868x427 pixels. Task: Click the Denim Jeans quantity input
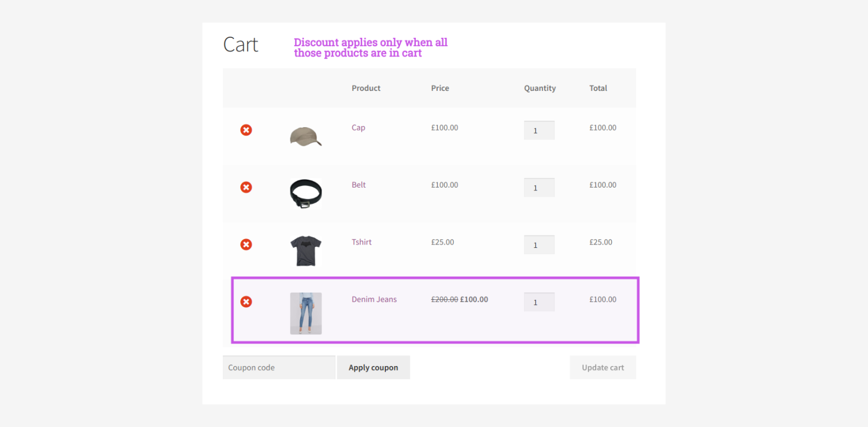coord(539,302)
